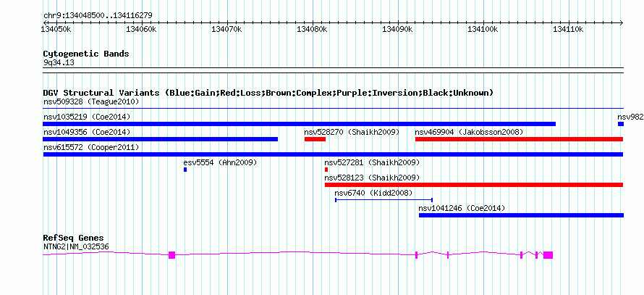Screen dimensions: 644x295
Task: Open the nsv469904 (Jakobsson2008) label
Action: point(469,132)
